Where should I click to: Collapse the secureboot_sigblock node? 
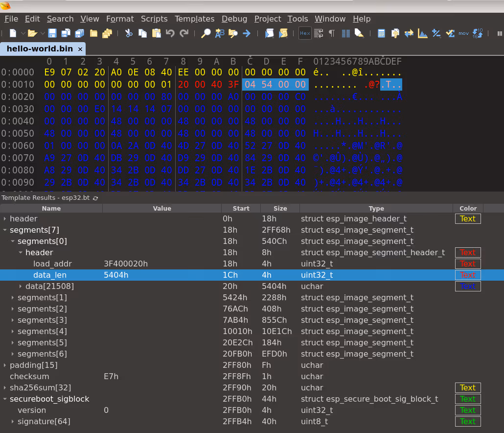pos(5,399)
